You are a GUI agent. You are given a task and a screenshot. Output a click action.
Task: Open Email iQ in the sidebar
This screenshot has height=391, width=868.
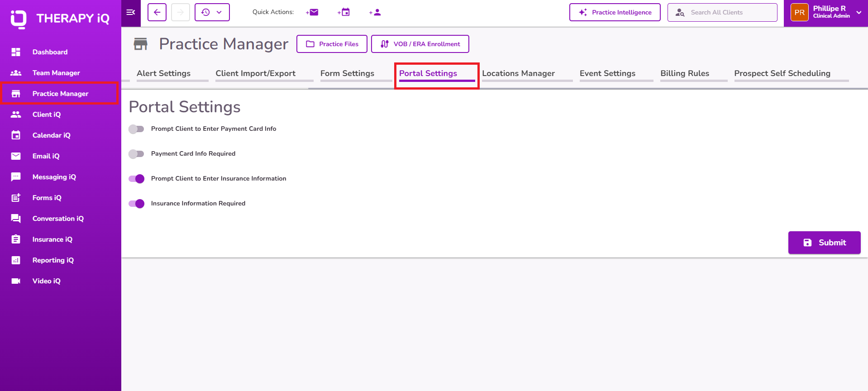pyautogui.click(x=61, y=156)
